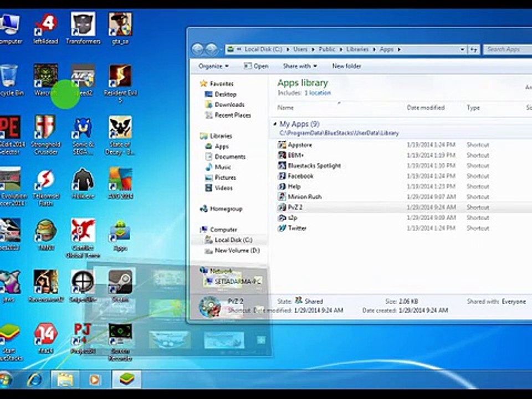Open Internet Explorer from the taskbar

34,380
